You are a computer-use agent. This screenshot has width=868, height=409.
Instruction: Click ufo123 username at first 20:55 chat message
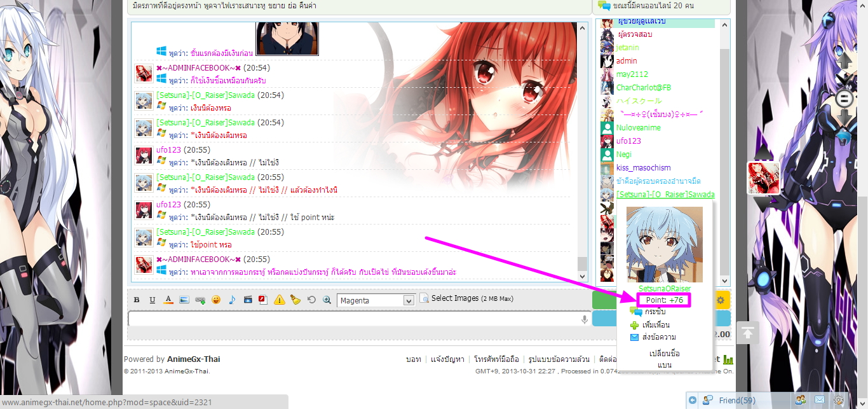coord(168,150)
